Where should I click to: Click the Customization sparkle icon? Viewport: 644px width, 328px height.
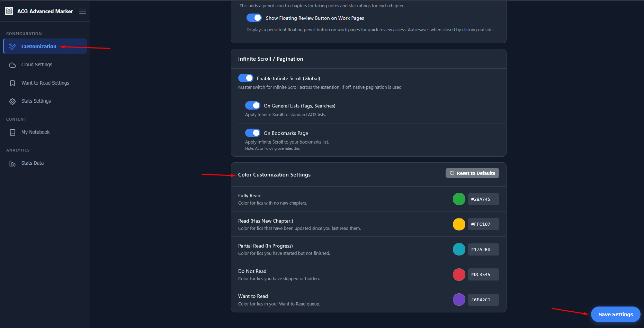(12, 46)
